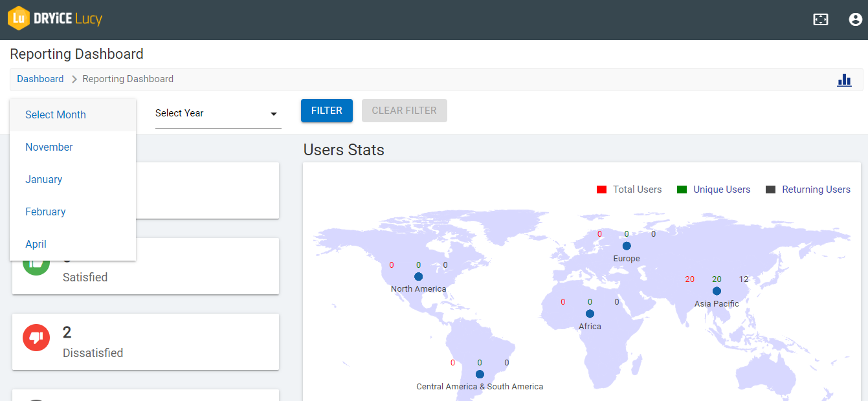The height and width of the screenshot is (401, 868).
Task: Click the Asia Pacific map marker dot
Action: 717,291
